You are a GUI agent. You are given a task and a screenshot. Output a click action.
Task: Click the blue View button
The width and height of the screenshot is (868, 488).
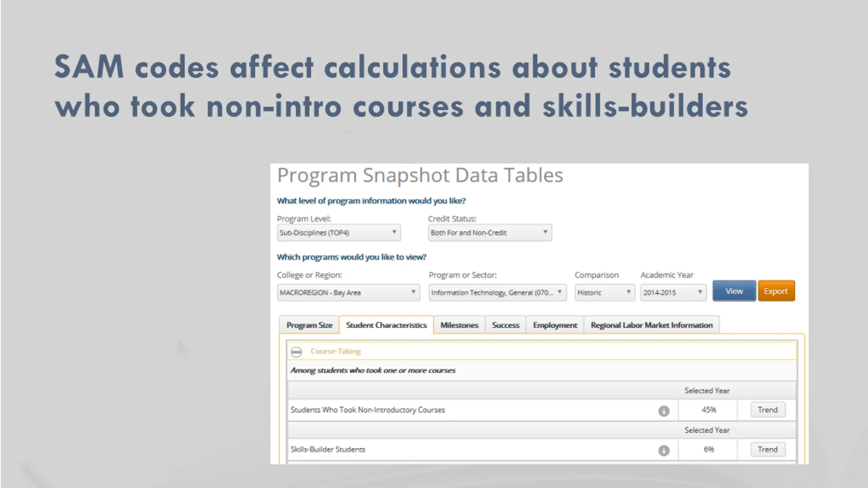click(734, 291)
